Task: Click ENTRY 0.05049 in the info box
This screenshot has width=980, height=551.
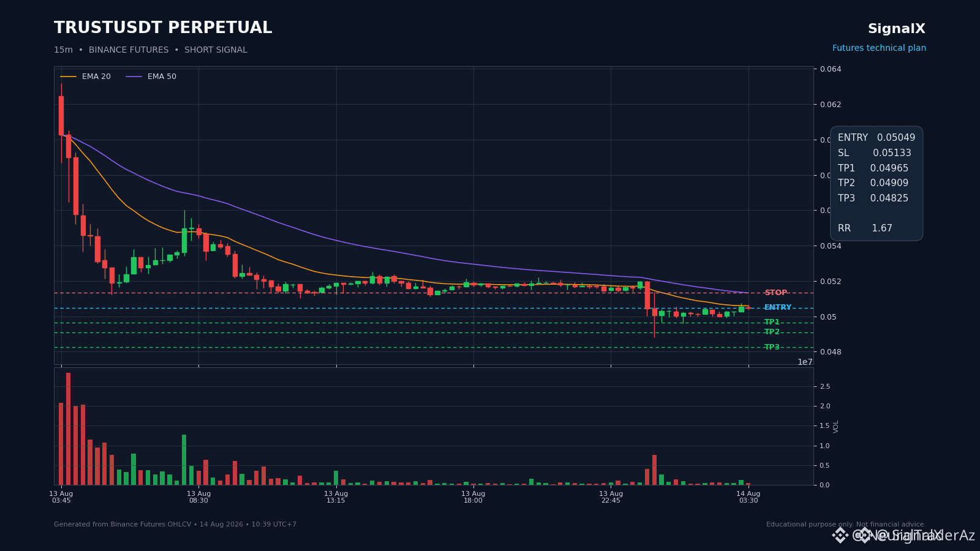Action: [876, 138]
